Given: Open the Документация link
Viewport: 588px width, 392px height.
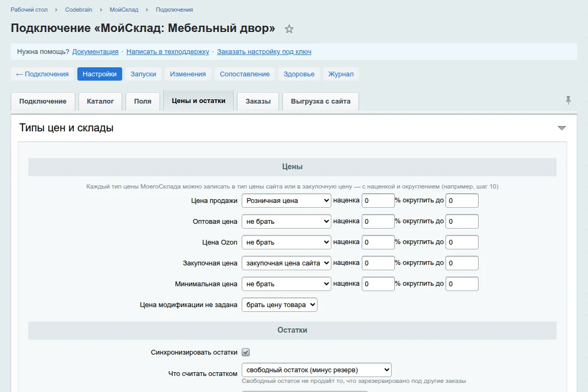Looking at the screenshot, I should pyautogui.click(x=96, y=52).
